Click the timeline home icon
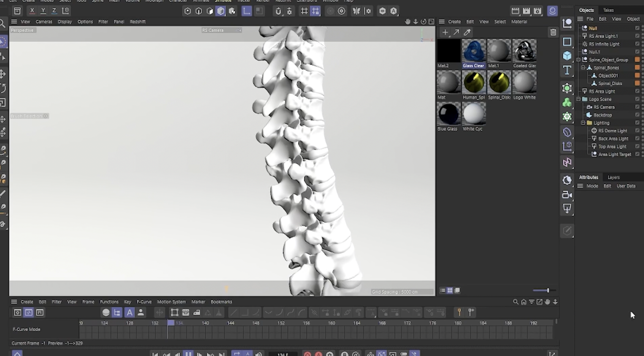The image size is (644, 356). pos(524,302)
